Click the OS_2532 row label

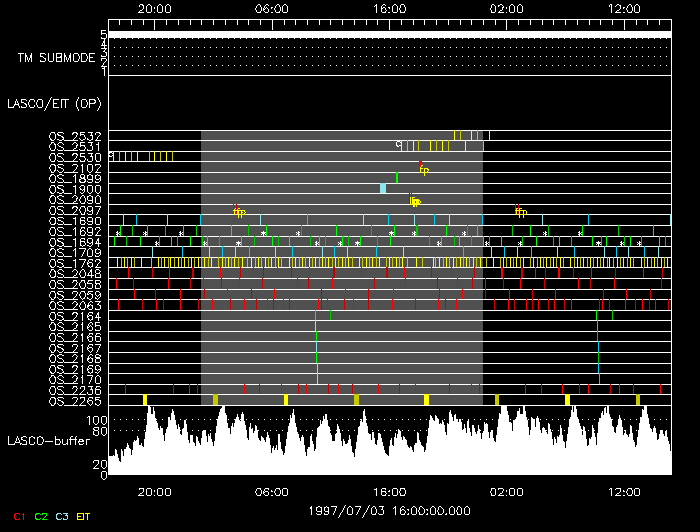tap(75, 135)
